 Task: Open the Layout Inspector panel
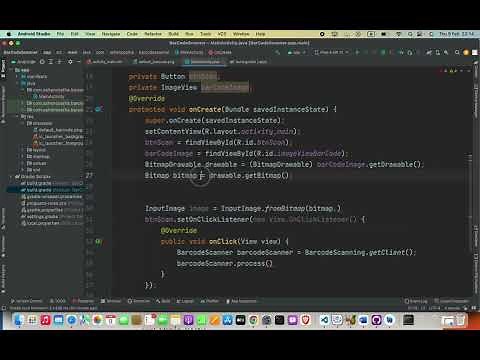(x=452, y=301)
